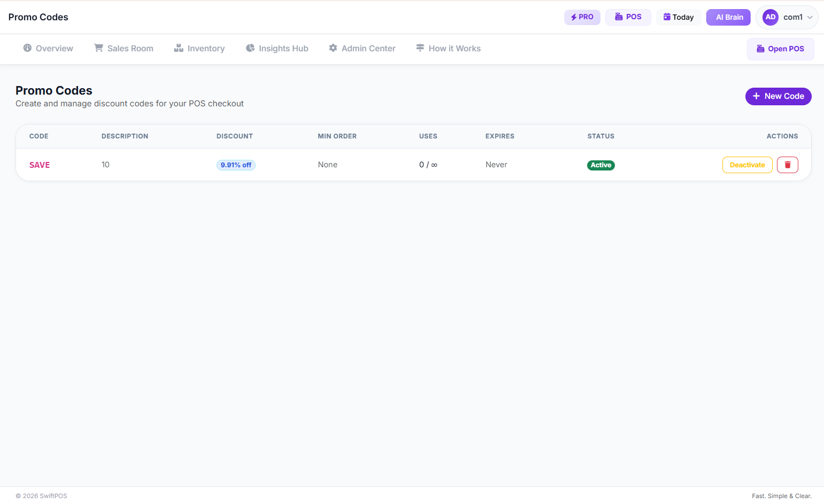824x504 pixels.
Task: Open the Inventory tab
Action: coord(199,48)
